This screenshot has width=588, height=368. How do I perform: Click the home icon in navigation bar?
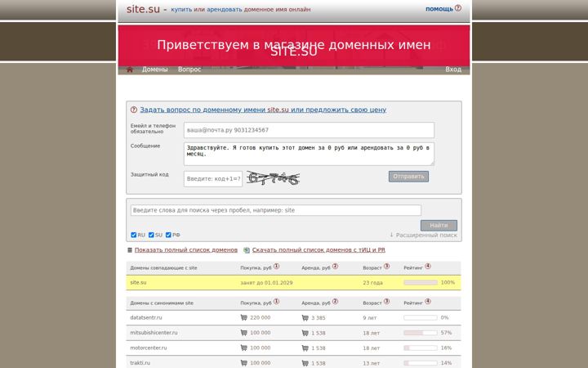tap(130, 70)
